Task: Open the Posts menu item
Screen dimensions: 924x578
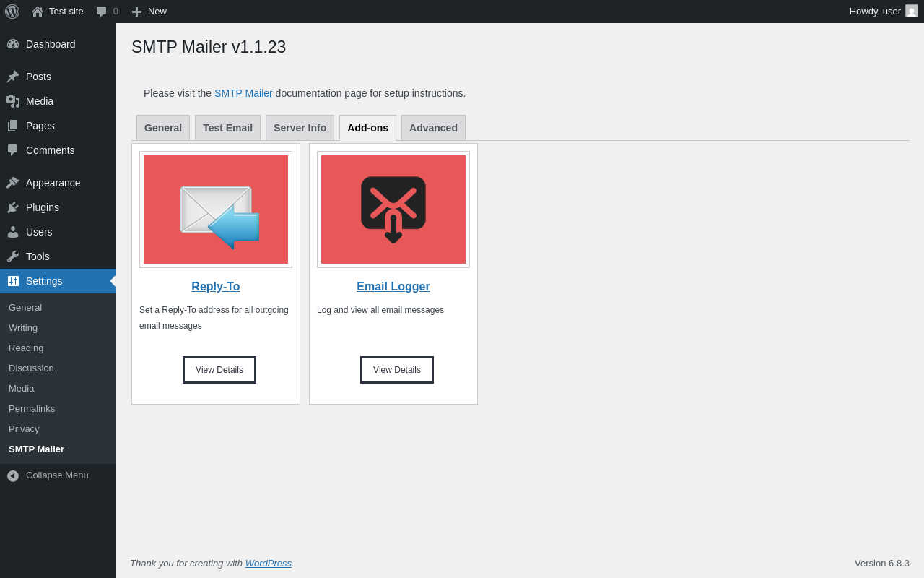Action: point(58,77)
